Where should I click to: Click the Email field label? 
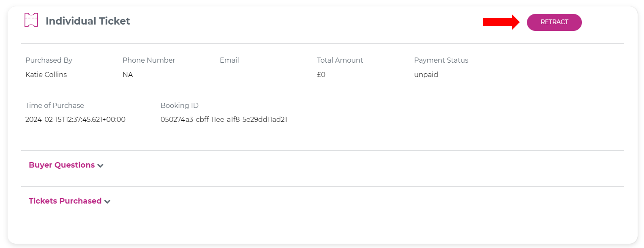coord(229,60)
